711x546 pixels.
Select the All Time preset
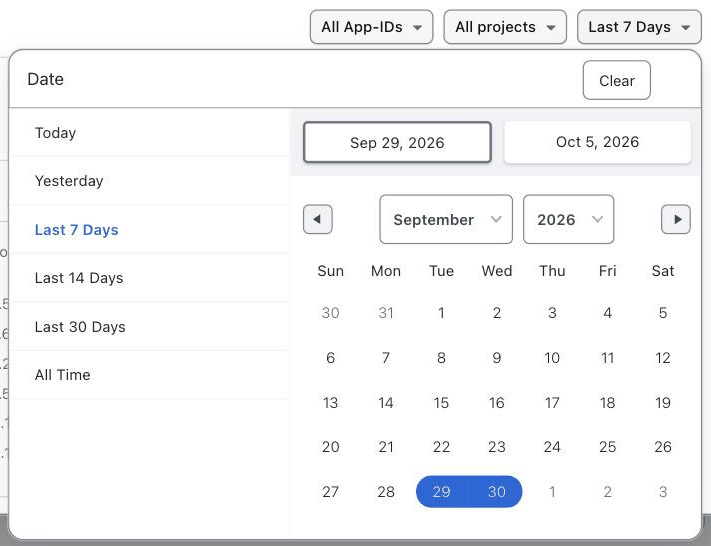[150, 375]
